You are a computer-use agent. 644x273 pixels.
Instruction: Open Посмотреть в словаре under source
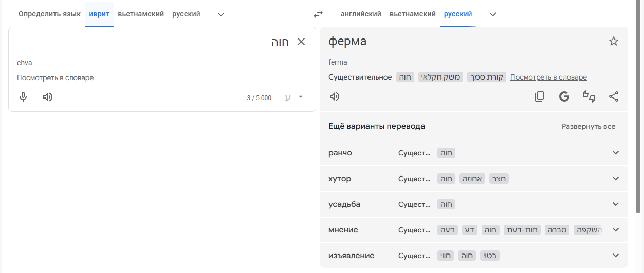[x=55, y=78]
